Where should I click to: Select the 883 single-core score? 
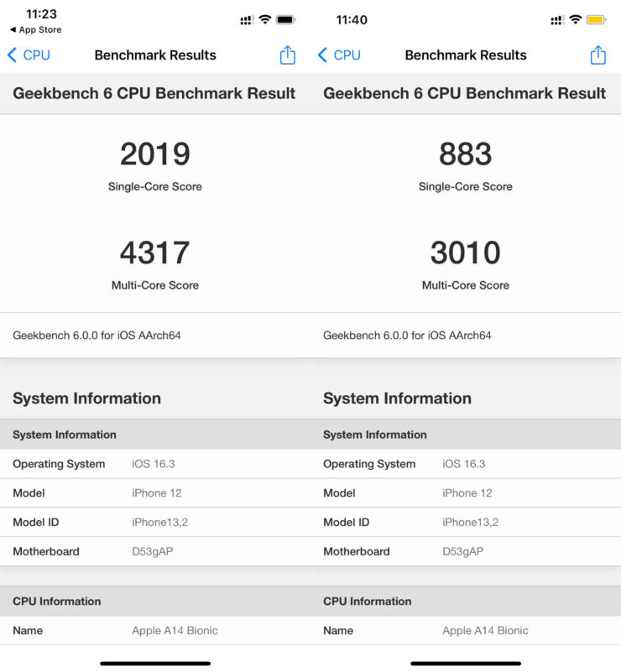(x=466, y=154)
